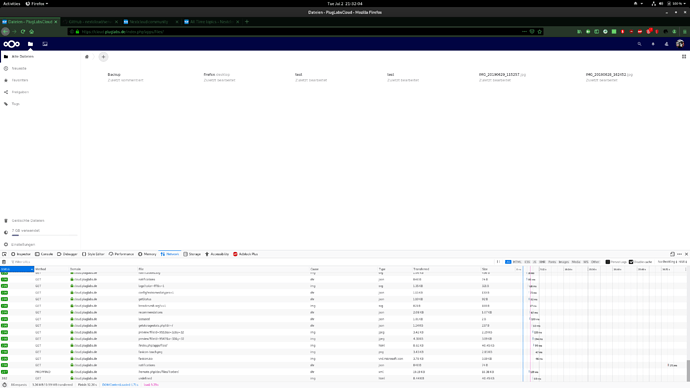Screen dimensions: 690x388
Task: Sort by the Status column header
Action: click(17, 269)
